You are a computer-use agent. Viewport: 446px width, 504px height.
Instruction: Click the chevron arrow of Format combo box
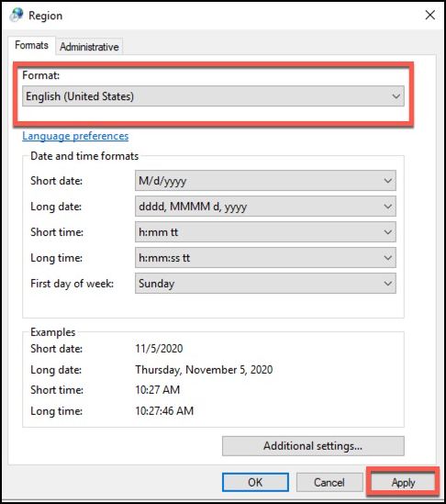click(x=396, y=96)
